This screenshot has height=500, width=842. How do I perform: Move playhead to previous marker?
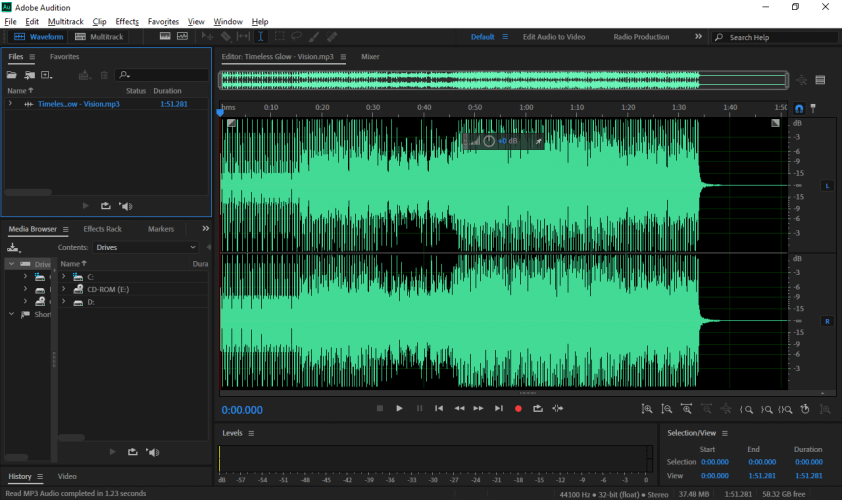point(439,409)
